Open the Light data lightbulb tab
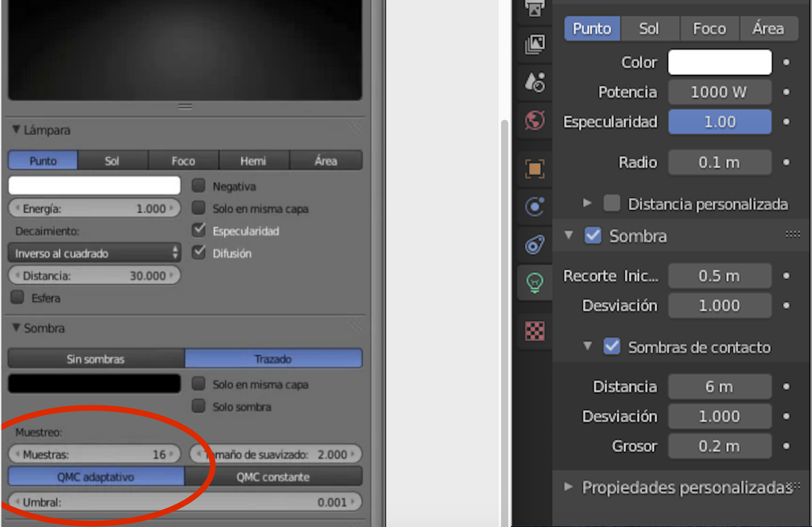Screen dimensions: 812x527 coord(534,283)
